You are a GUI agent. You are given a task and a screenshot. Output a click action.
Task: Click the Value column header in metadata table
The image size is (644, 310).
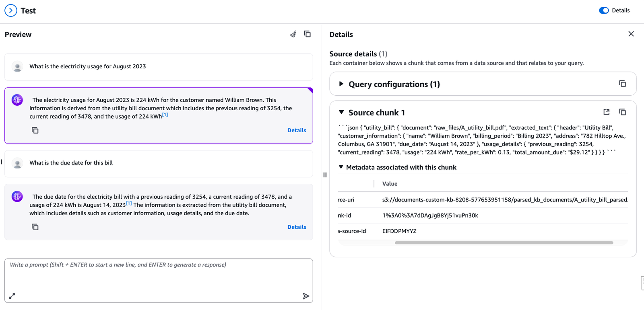tap(390, 184)
